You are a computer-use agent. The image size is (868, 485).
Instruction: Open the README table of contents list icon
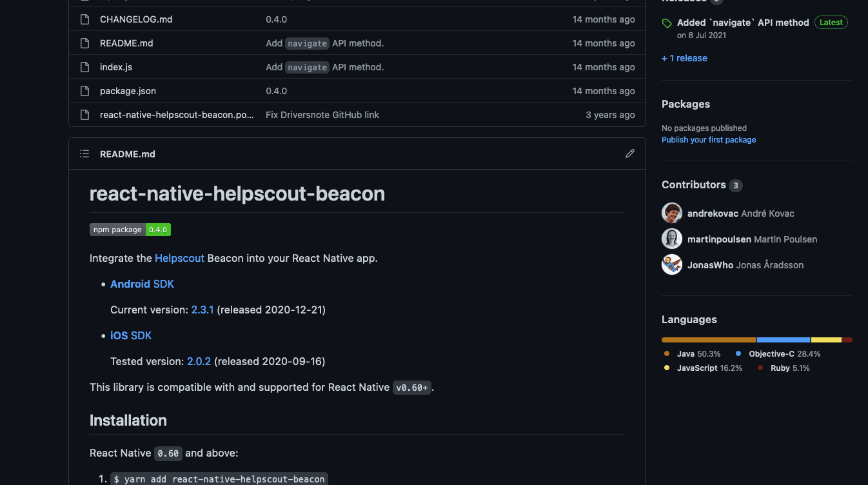click(x=84, y=153)
